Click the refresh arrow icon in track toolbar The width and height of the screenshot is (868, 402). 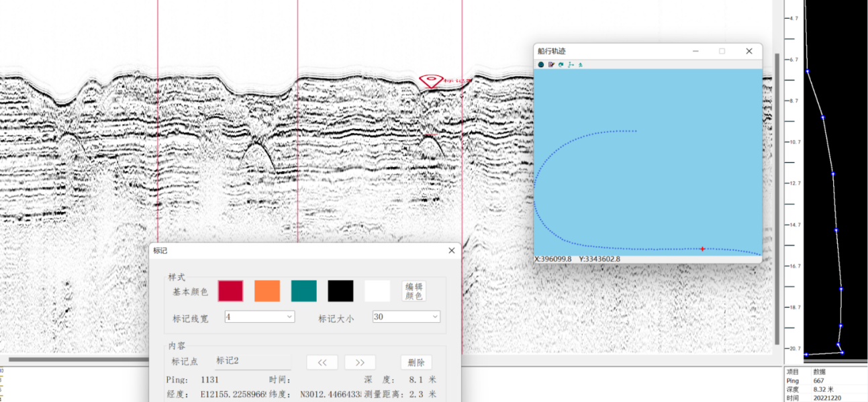click(561, 64)
